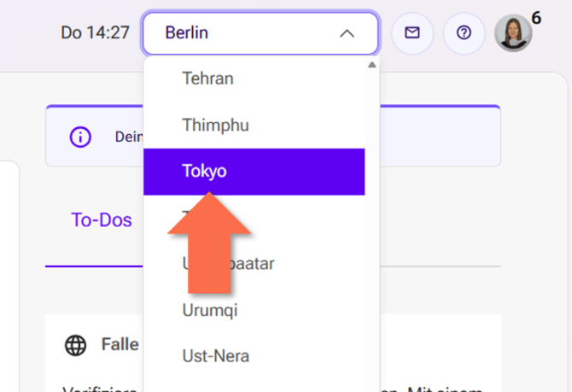
Task: Choose Thimphu in the dropdown list
Action: coord(215,125)
